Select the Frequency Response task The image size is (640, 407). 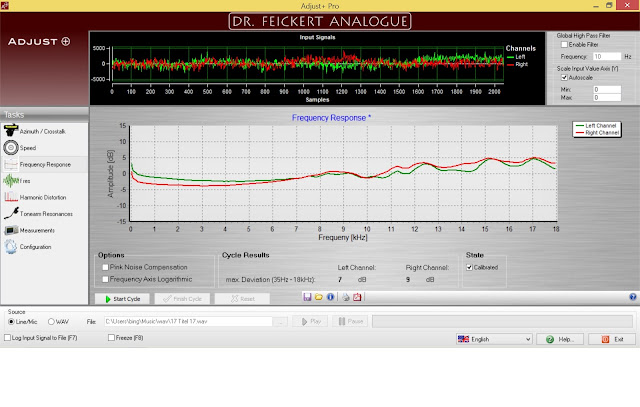coord(44,165)
